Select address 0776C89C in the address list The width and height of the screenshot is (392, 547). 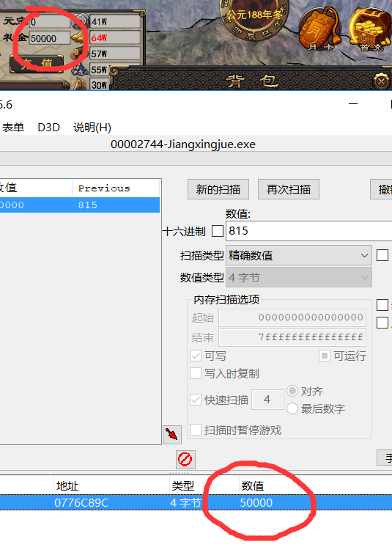click(x=81, y=503)
